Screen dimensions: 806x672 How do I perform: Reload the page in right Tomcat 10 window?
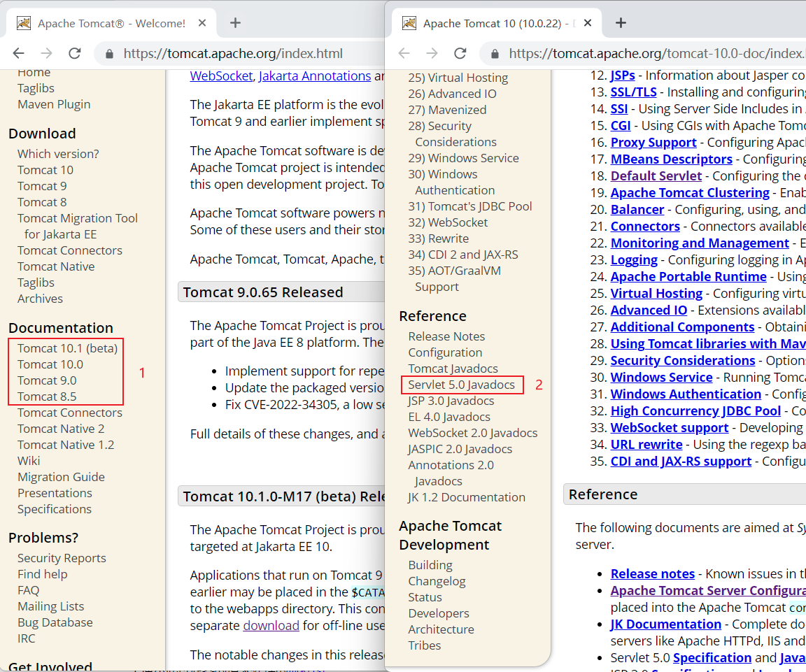tap(460, 53)
